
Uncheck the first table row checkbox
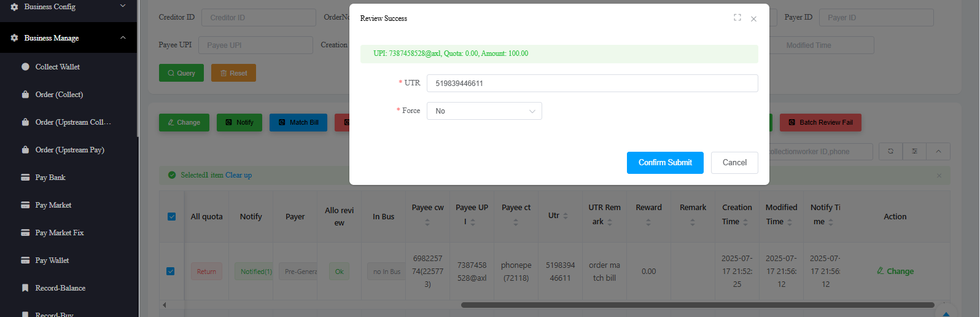coord(171,271)
